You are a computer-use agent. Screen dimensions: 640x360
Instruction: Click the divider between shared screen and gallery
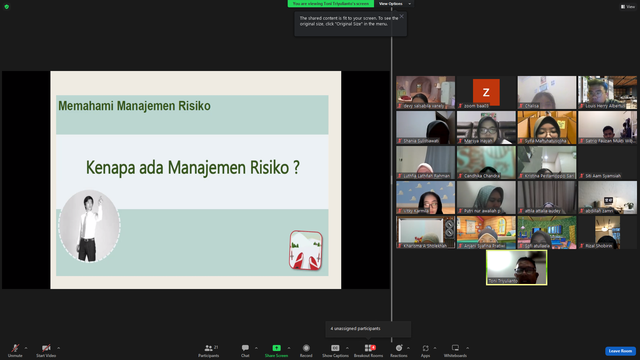click(391, 180)
